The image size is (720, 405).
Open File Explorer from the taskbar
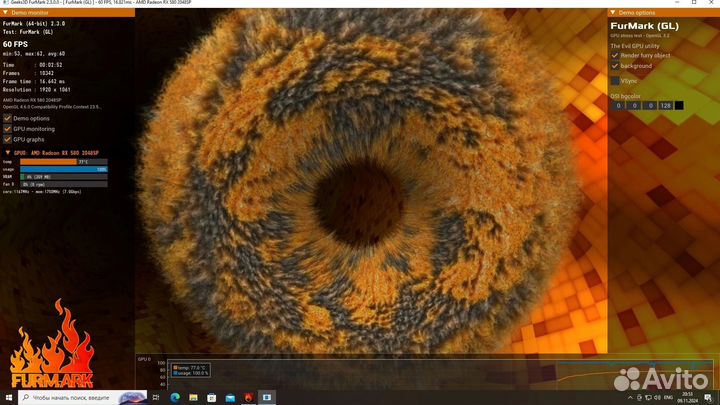193,398
